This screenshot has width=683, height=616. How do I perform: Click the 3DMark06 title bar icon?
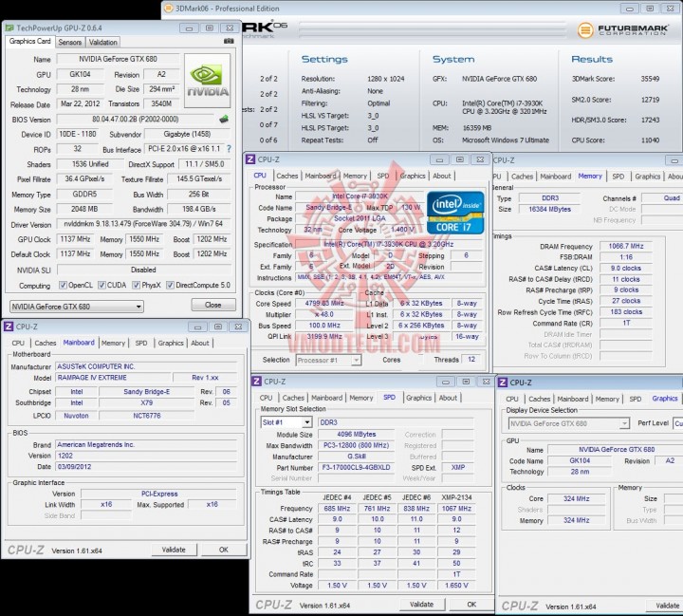click(169, 9)
